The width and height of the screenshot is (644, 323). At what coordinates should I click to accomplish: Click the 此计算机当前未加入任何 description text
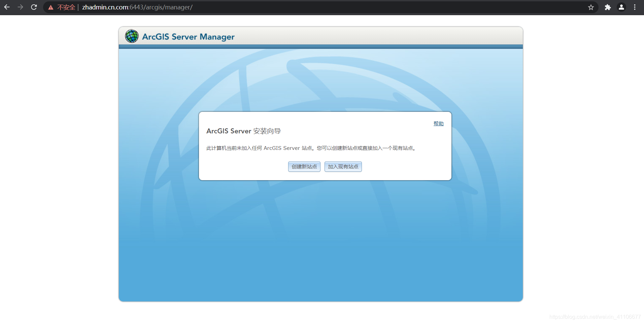(312, 148)
